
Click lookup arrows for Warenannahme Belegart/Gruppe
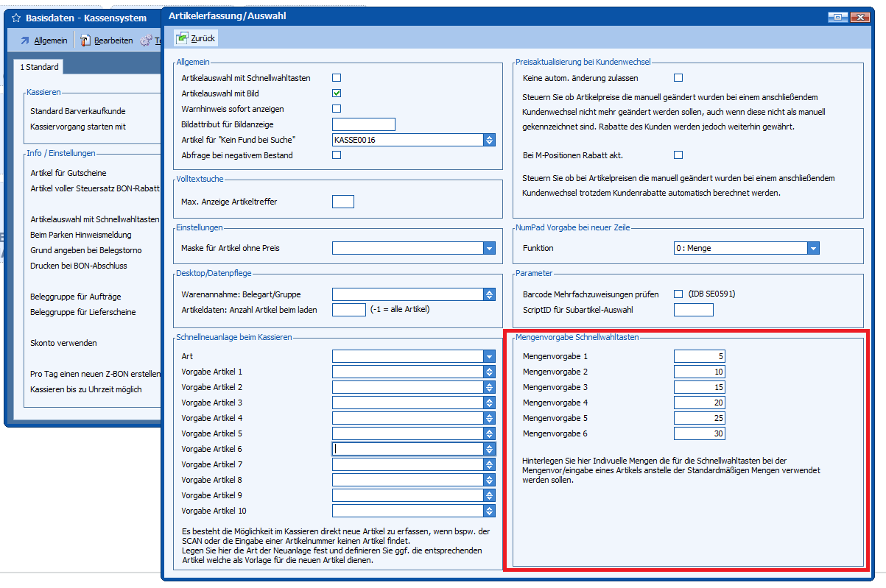click(489, 294)
